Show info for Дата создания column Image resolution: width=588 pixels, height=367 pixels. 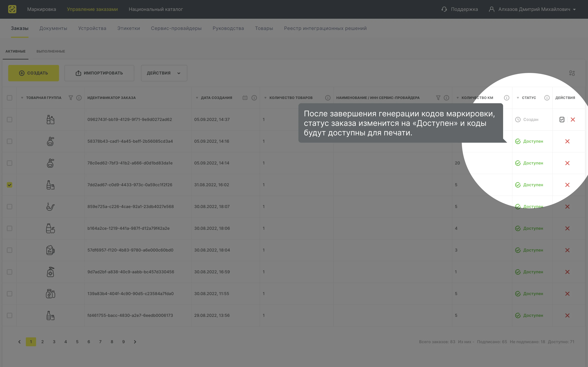(x=254, y=98)
